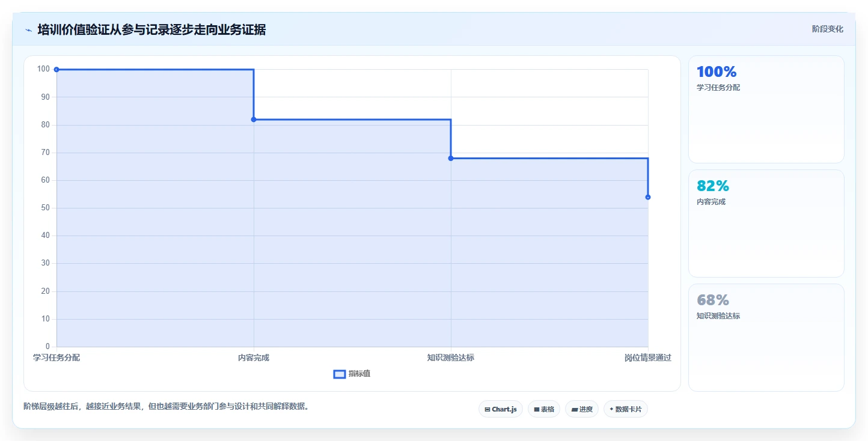The width and height of the screenshot is (868, 441).
Task: Click the x-axis label 知识测验达标
Action: pyautogui.click(x=451, y=358)
